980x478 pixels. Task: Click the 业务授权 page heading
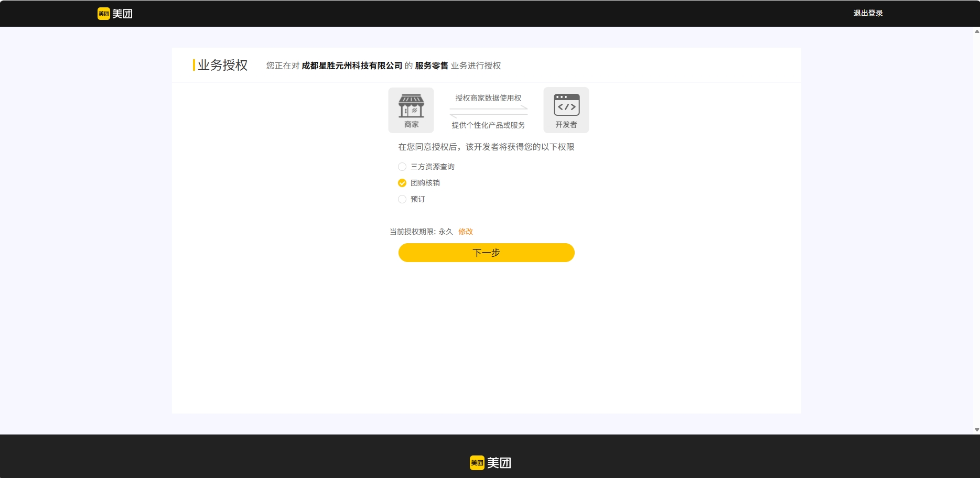tap(222, 65)
